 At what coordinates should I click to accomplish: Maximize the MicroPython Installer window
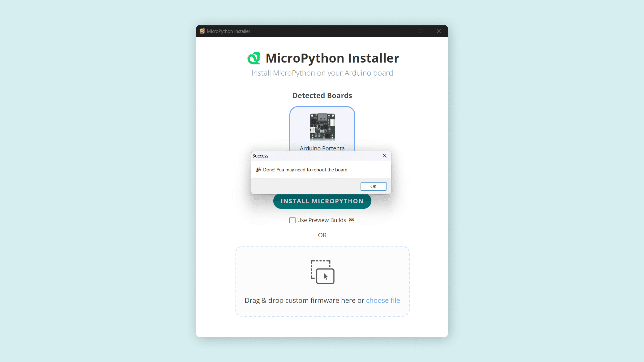tap(420, 31)
